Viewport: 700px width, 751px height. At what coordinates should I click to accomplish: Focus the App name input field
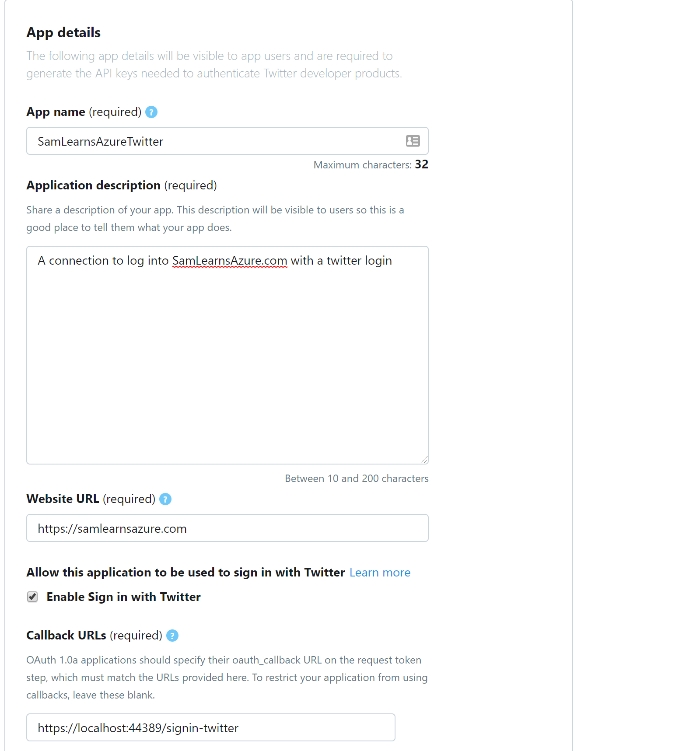(x=227, y=141)
